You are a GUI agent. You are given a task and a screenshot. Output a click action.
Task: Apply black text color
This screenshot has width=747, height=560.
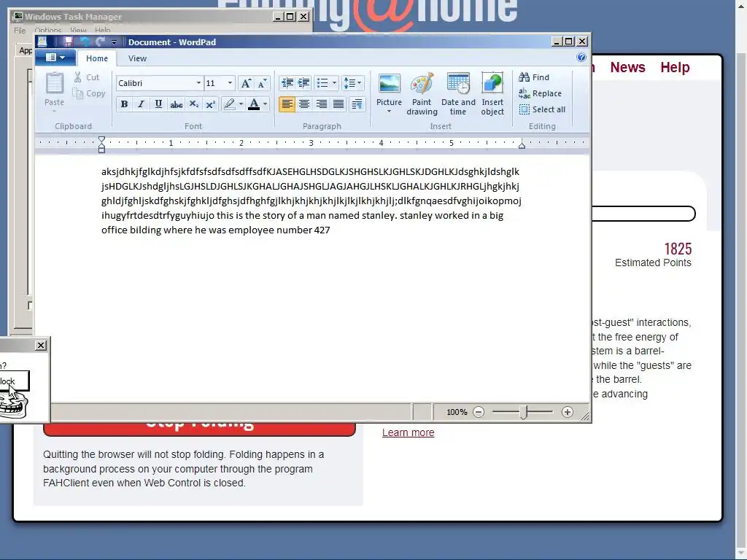point(254,104)
